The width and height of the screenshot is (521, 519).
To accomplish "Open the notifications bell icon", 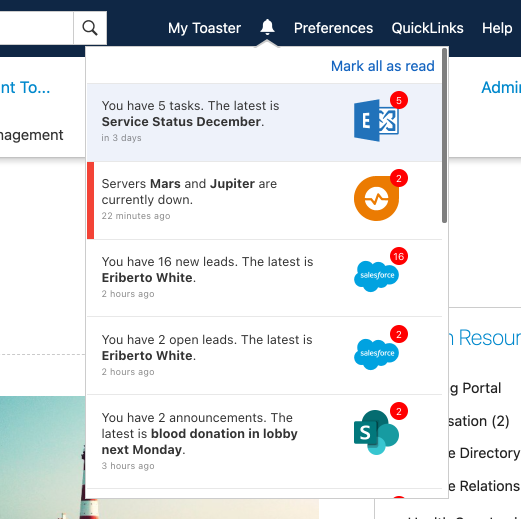I will (267, 27).
